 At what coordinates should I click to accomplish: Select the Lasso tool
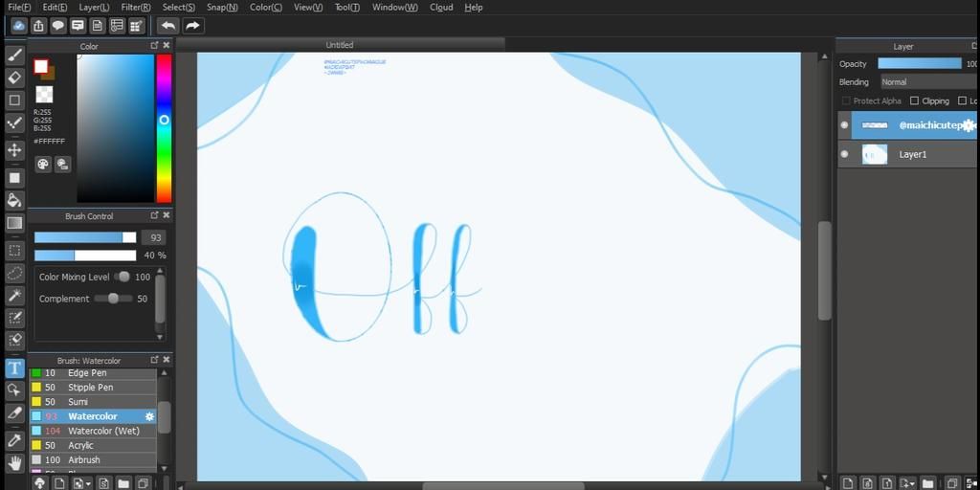click(15, 273)
